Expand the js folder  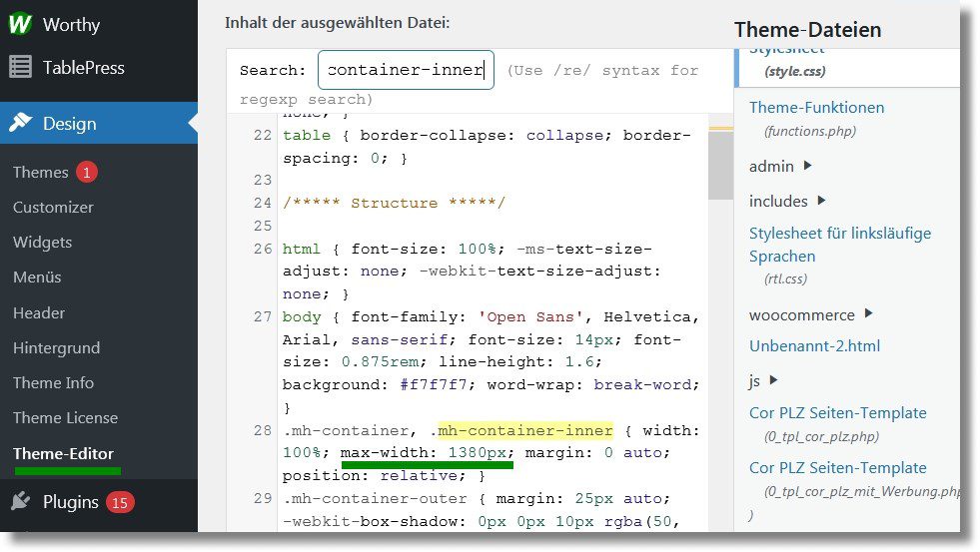[773, 379]
